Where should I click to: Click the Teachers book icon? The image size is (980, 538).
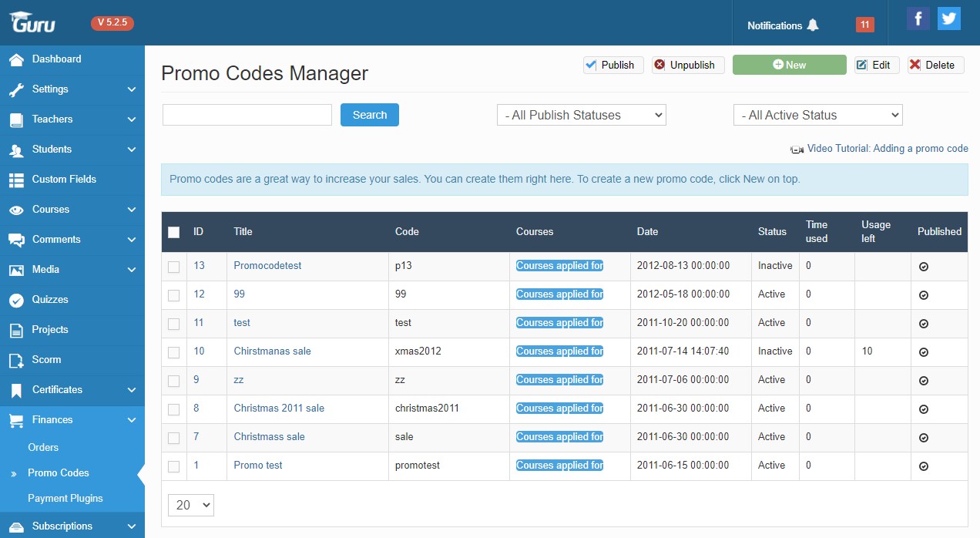tap(16, 119)
